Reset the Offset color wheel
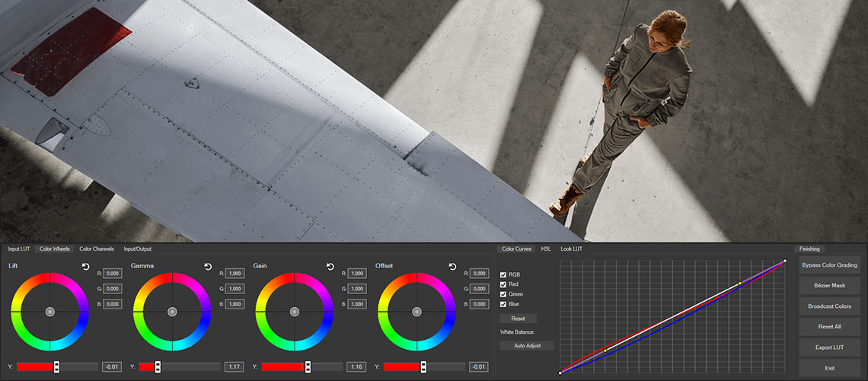The width and height of the screenshot is (868, 381). pos(452,266)
